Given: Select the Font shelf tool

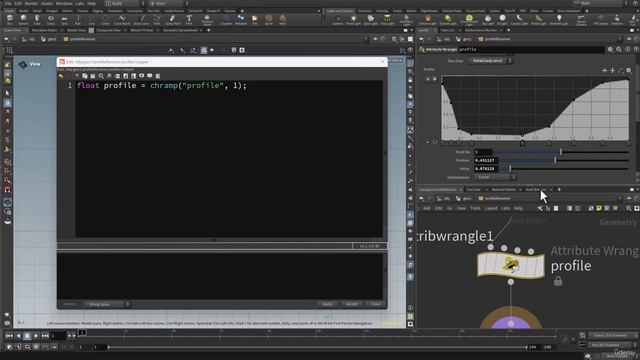Looking at the screenshot, I should [x=189, y=19].
